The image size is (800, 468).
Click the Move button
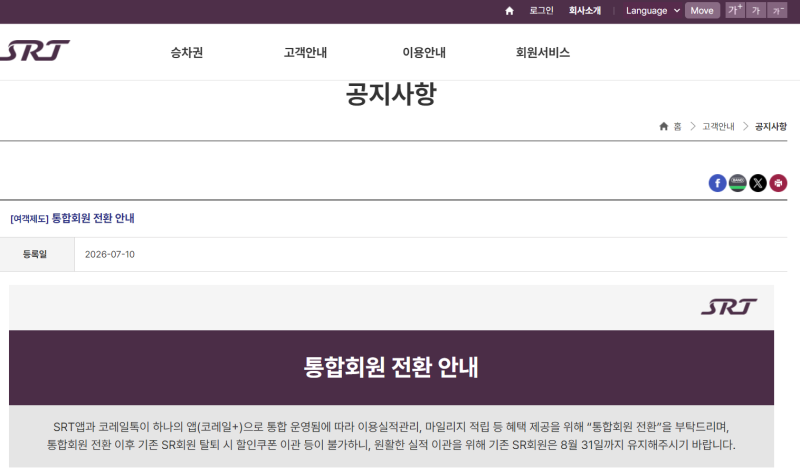click(702, 10)
